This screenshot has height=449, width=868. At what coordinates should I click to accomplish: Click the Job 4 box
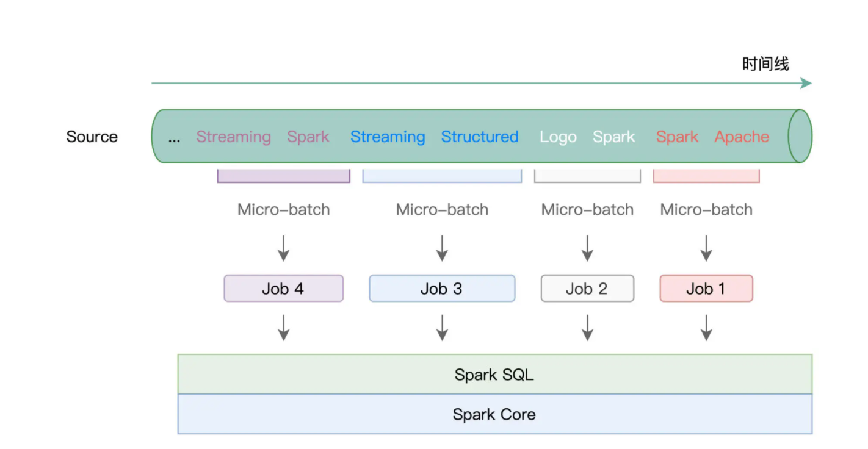(284, 289)
